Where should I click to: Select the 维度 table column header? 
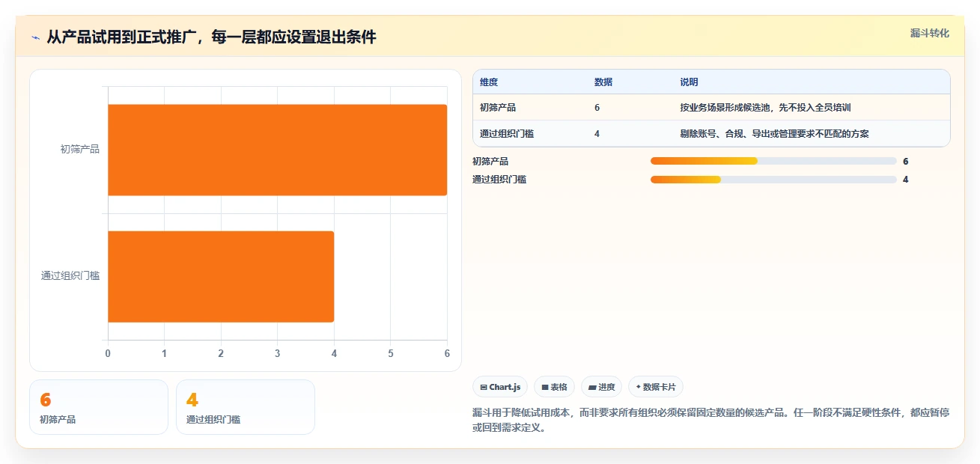(x=489, y=82)
